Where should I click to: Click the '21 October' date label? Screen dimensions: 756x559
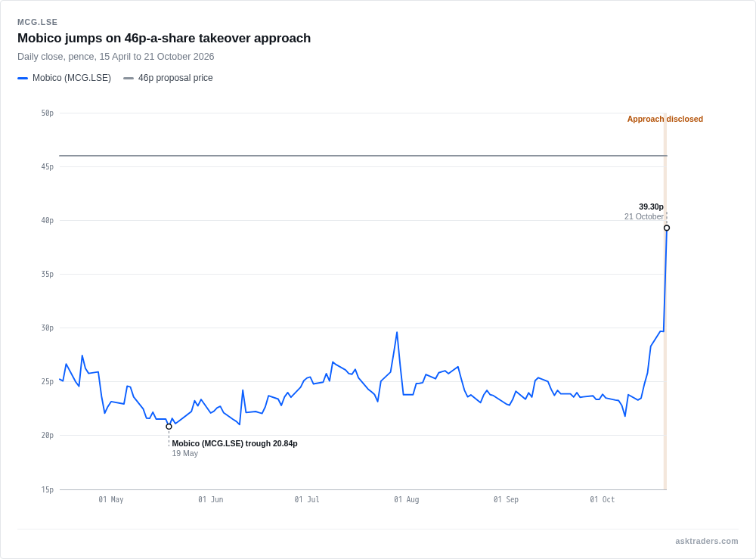(x=643, y=216)
